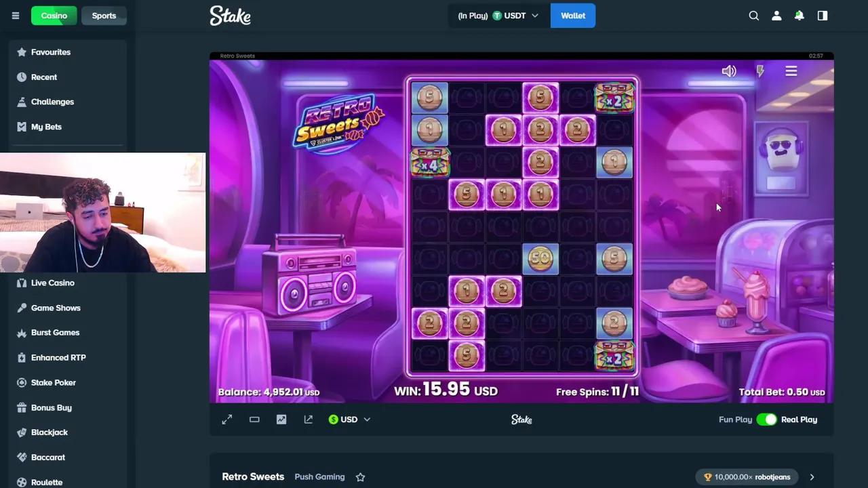Open the Push Gaming provider link
Screen dimensions: 868x488
319,477
